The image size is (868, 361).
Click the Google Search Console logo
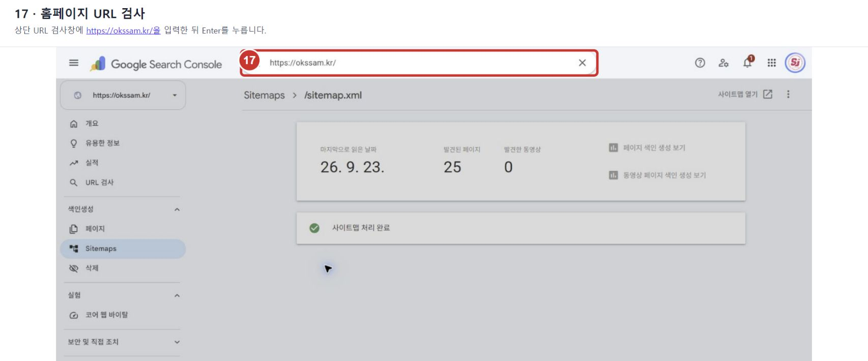pyautogui.click(x=156, y=64)
